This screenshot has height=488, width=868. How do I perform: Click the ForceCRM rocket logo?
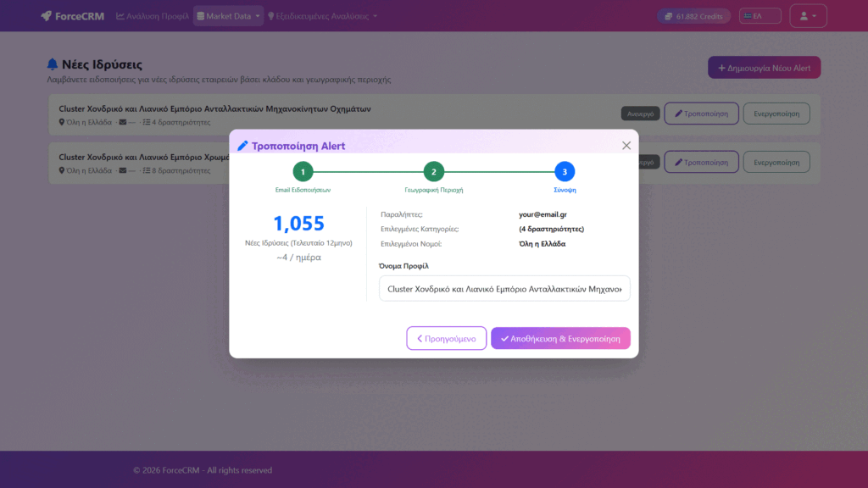pyautogui.click(x=47, y=16)
